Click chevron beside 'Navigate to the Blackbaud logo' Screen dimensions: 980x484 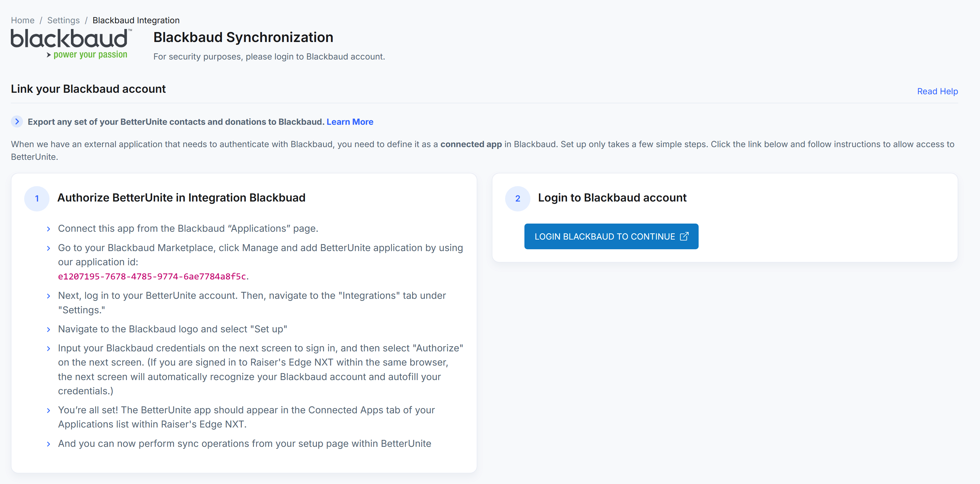coord(48,329)
